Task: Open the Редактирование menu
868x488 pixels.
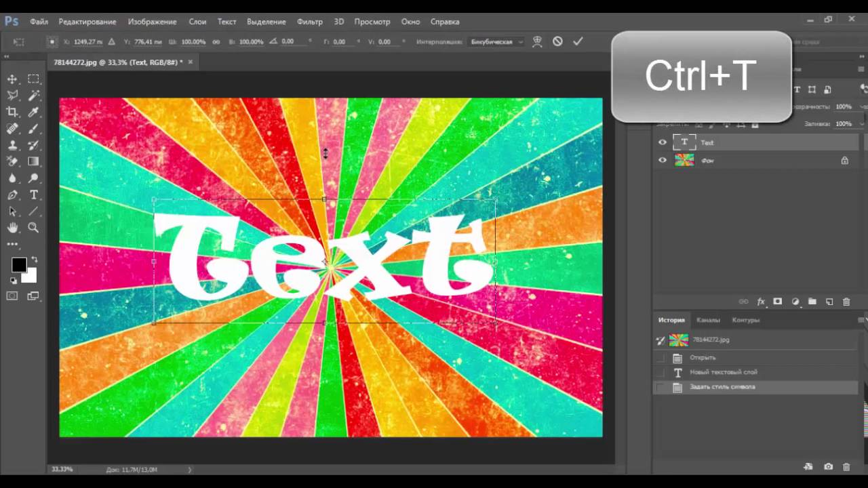Action: tap(87, 22)
